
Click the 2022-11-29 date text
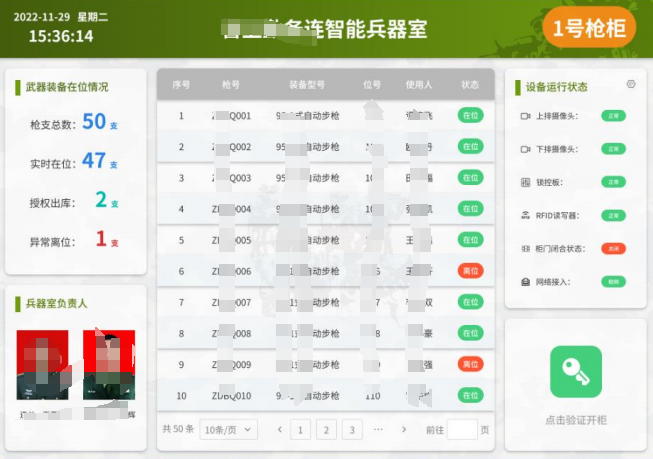[42, 17]
